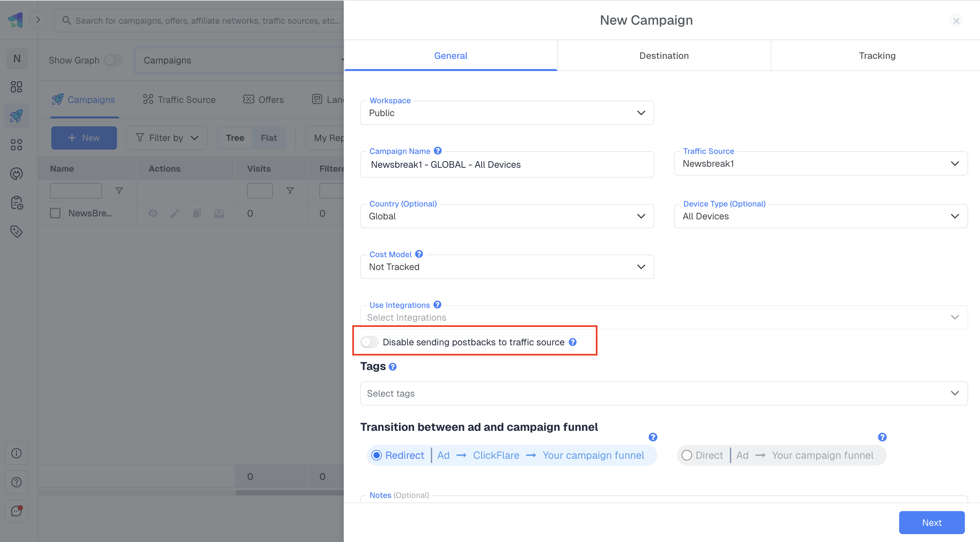Open the Cost Model dropdown
Screen dimensions: 980x542
tap(507, 267)
